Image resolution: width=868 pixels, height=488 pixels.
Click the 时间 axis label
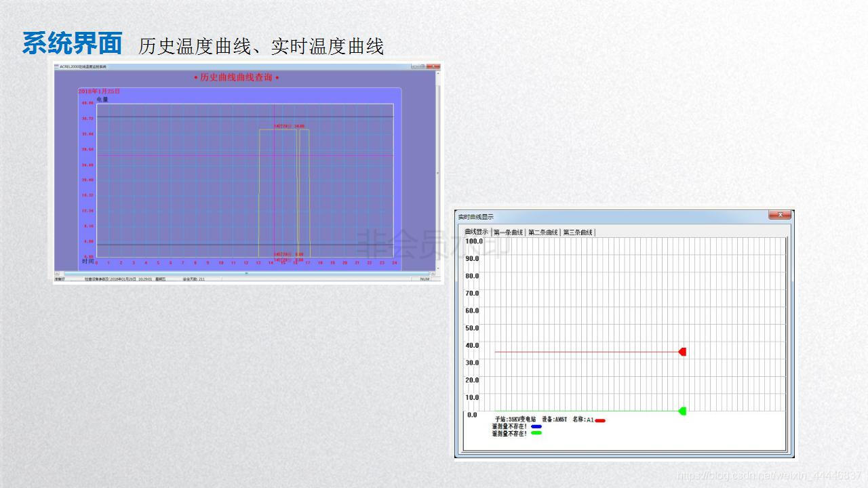pyautogui.click(x=87, y=261)
